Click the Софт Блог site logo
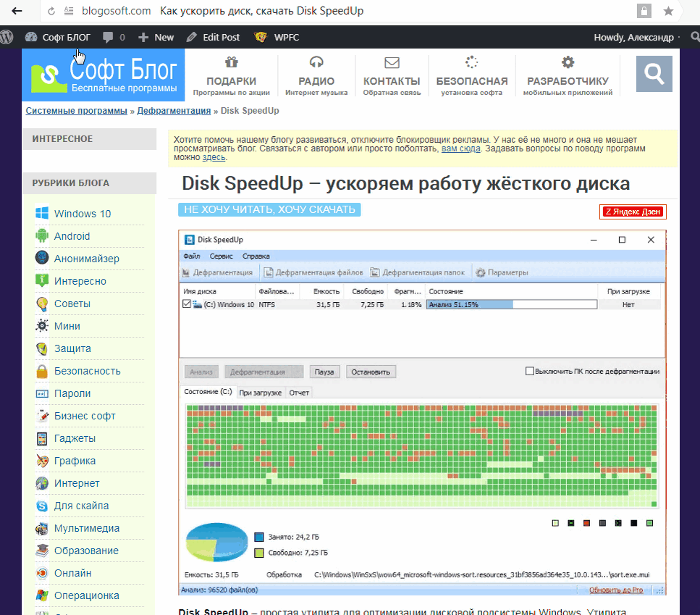The width and height of the screenshot is (700, 615). 104,75
